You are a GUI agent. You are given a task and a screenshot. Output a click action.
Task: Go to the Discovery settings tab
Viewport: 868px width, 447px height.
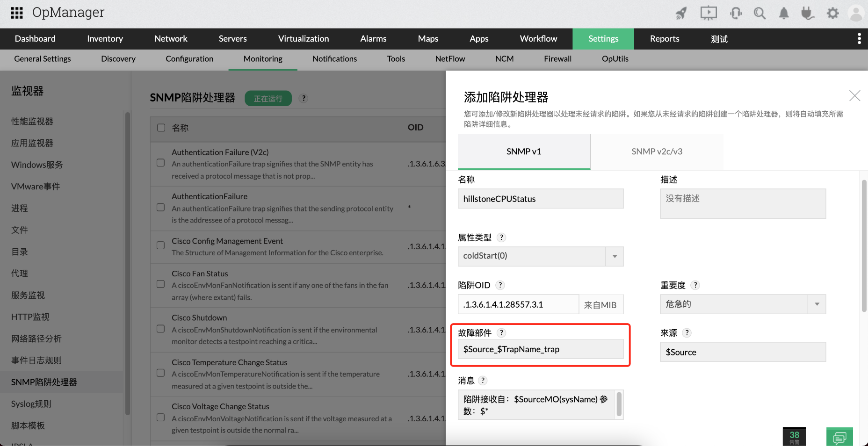point(118,59)
